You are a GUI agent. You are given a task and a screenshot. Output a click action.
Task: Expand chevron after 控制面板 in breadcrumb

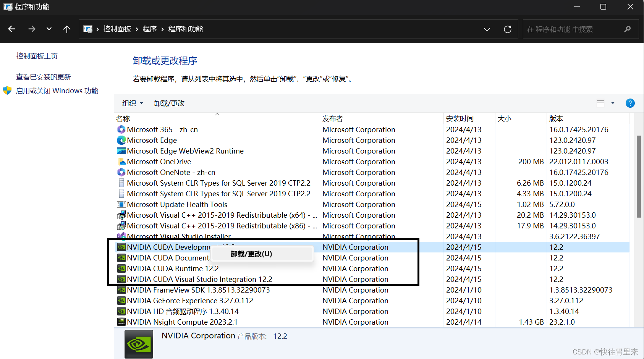click(137, 29)
